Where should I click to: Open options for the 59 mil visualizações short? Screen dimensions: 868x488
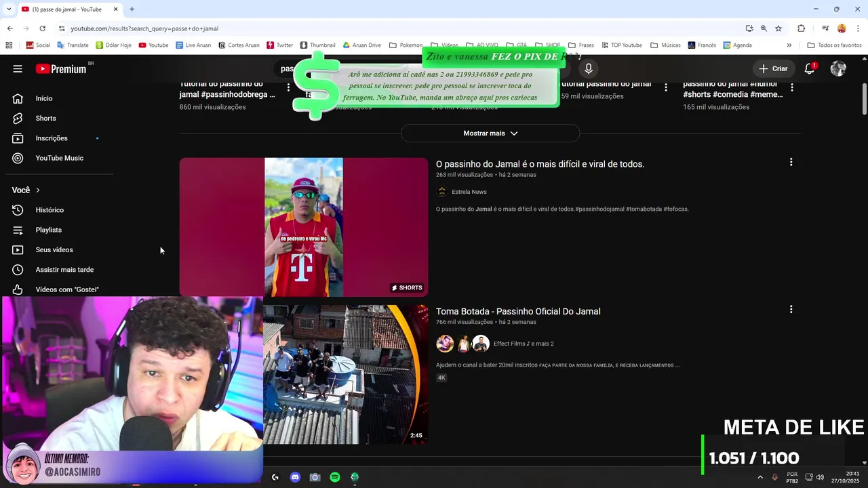[x=666, y=87]
